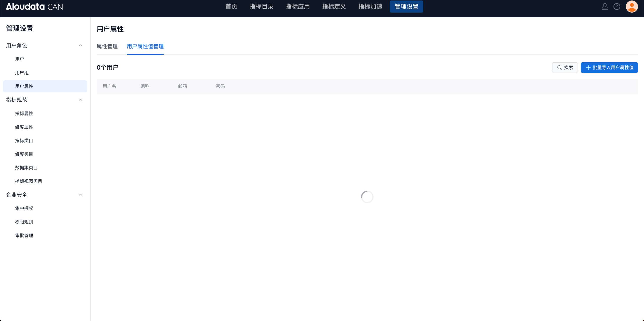This screenshot has width=644, height=321.
Task: Select 指标属性 in the sidebar
Action: point(24,114)
